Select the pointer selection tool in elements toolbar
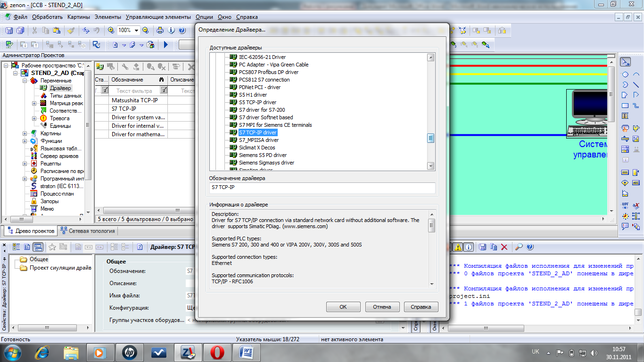Viewport: 644px width, 362px height. click(x=626, y=62)
